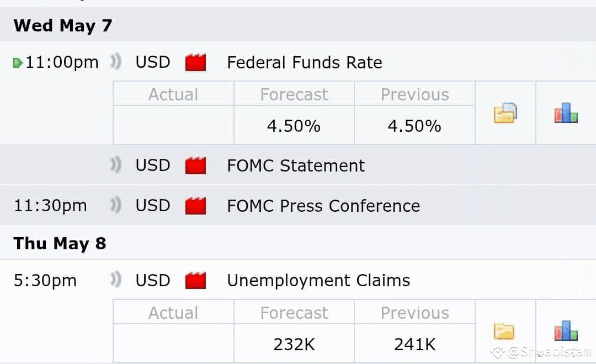Click the Unemployment Claims event title

(318, 280)
